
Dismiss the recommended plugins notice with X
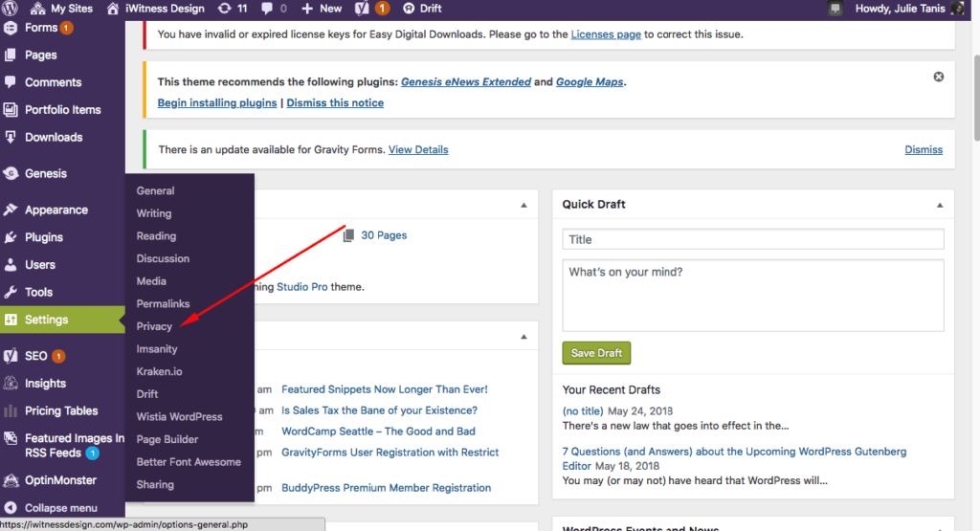pyautogui.click(x=939, y=77)
